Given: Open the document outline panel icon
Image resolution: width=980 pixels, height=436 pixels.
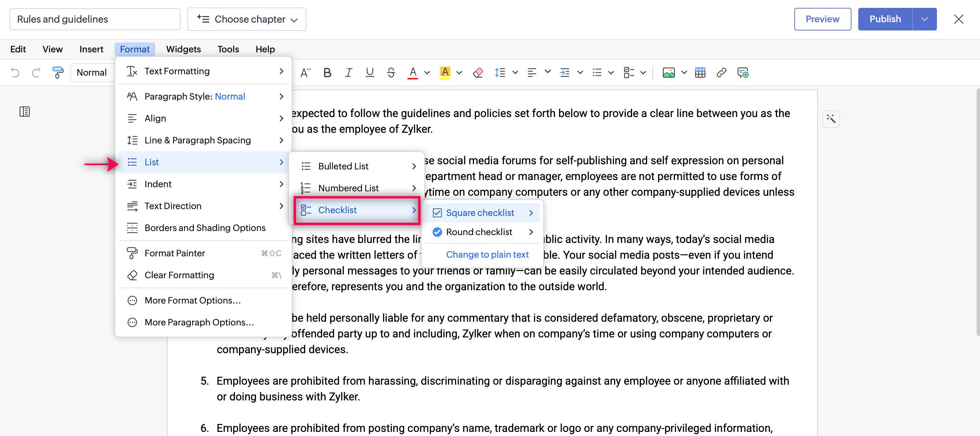Looking at the screenshot, I should coord(24,112).
